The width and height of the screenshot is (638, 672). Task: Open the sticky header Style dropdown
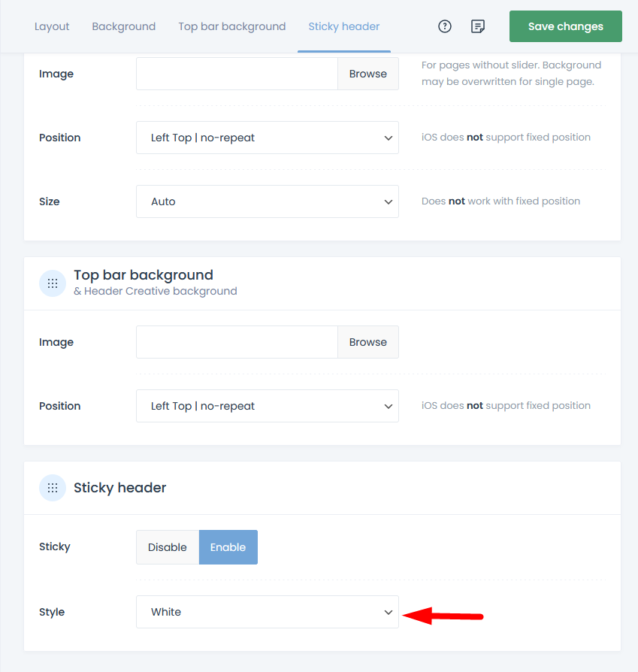pos(267,612)
